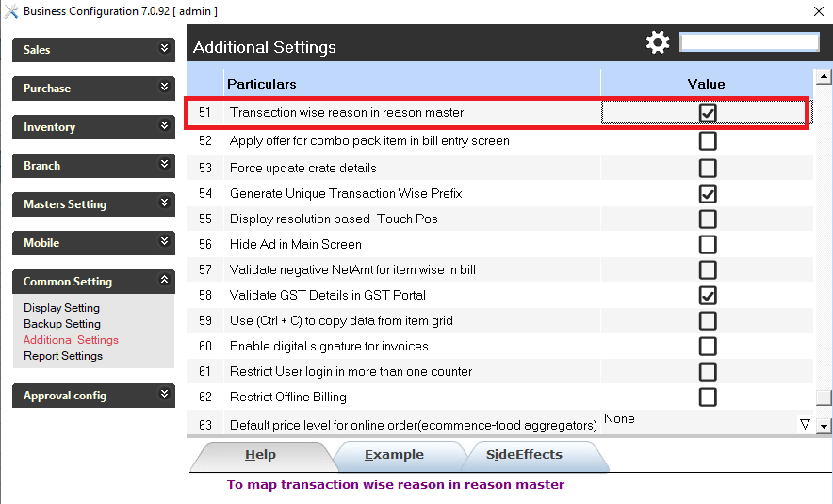This screenshot has height=504, width=833.
Task: Open default price level dropdown arrow
Action: pyautogui.click(x=805, y=425)
